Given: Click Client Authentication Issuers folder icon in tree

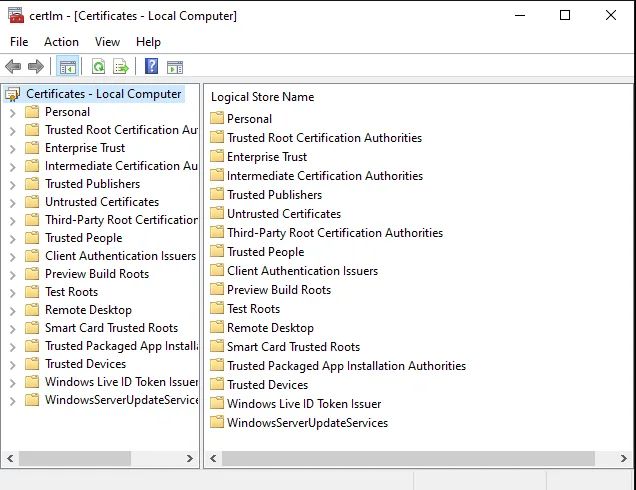Looking at the screenshot, I should pyautogui.click(x=32, y=256).
